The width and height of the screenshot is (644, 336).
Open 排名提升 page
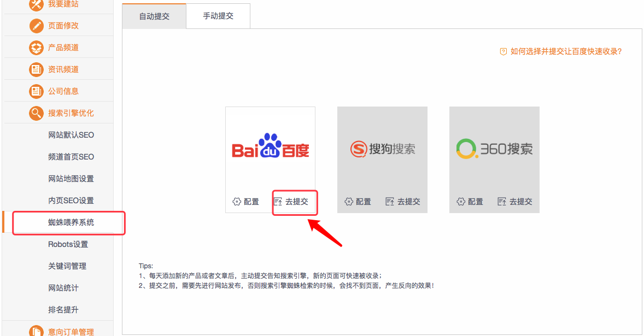click(63, 309)
